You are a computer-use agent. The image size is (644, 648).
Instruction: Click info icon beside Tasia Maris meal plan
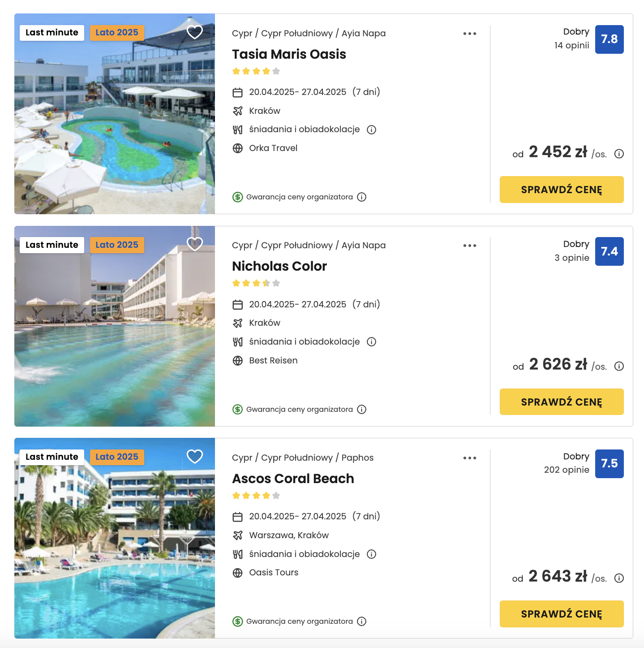(371, 130)
